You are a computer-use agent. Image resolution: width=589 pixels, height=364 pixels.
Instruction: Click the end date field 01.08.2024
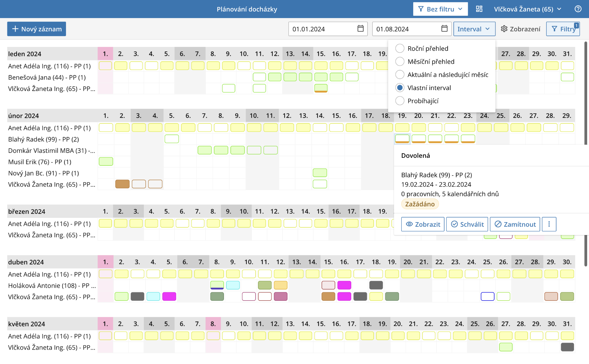click(x=412, y=29)
